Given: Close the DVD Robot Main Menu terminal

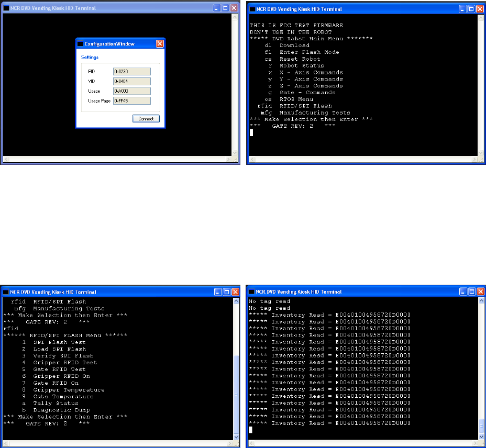Looking at the screenshot, I should 480,9.
